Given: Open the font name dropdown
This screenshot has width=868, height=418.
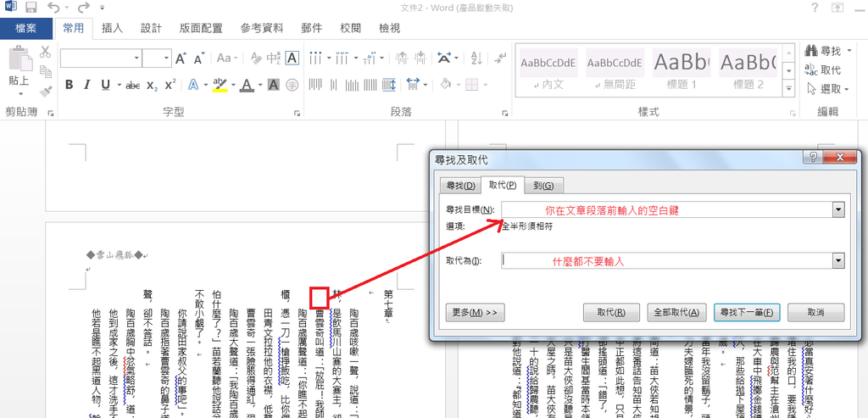Looking at the screenshot, I should [x=136, y=58].
